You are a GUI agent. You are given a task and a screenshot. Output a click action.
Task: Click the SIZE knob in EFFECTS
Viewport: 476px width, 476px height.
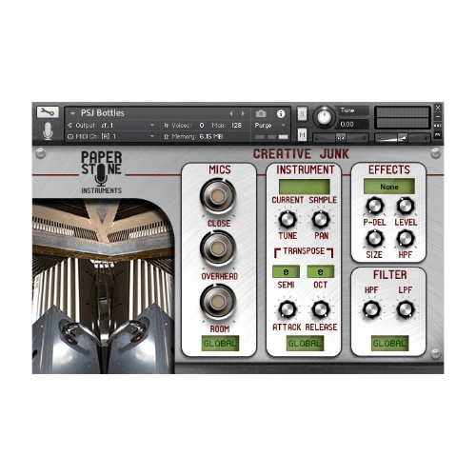(x=375, y=239)
